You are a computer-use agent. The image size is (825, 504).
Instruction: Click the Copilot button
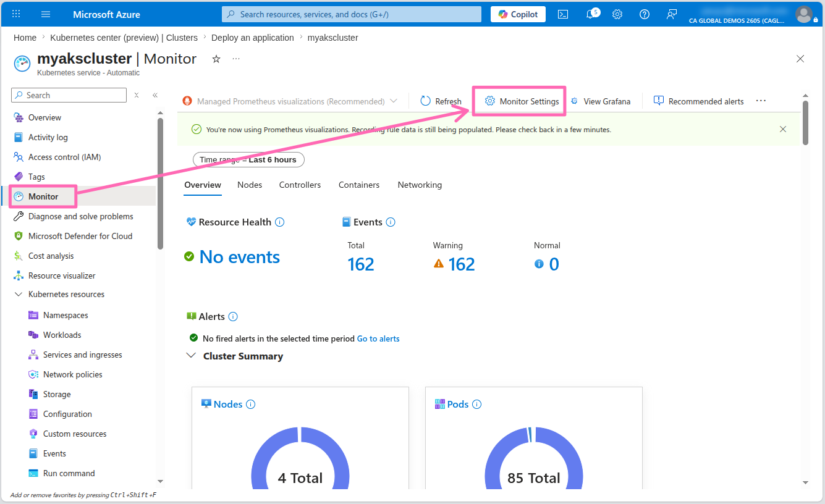(x=518, y=14)
